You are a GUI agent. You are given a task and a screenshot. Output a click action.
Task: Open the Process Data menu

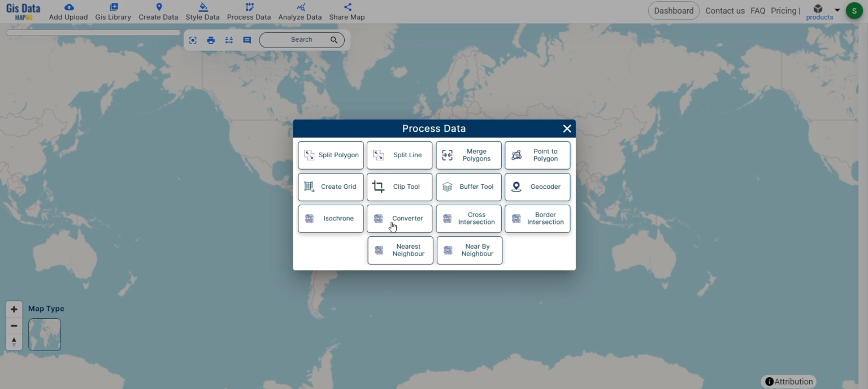coord(249,11)
